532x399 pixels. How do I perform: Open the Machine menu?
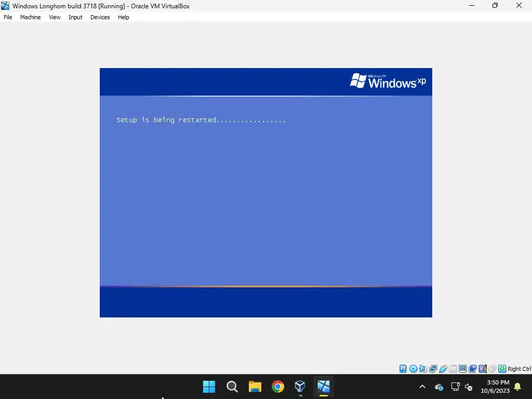(31, 17)
